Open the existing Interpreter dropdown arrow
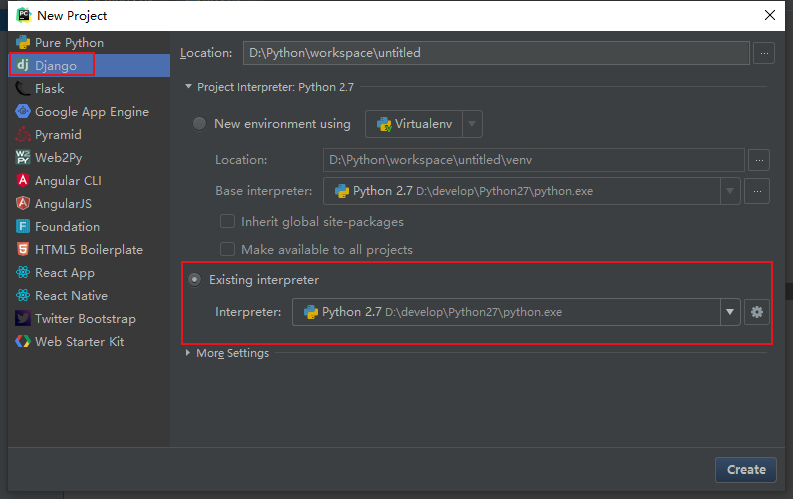The height and width of the screenshot is (499, 793). click(730, 312)
